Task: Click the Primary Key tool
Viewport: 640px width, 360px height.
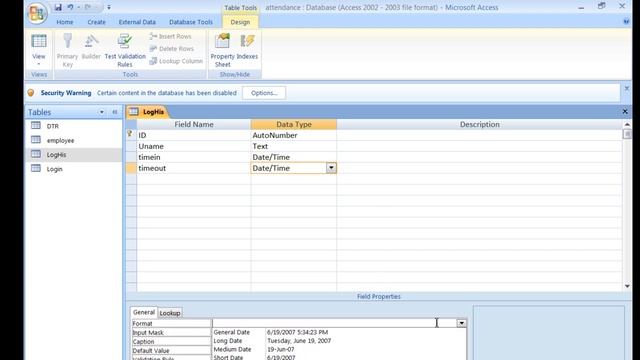Action: pos(67,50)
